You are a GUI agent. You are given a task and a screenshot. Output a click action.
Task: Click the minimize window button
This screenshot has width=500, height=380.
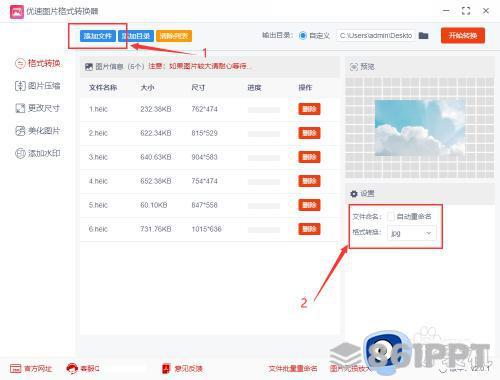tap(446, 11)
